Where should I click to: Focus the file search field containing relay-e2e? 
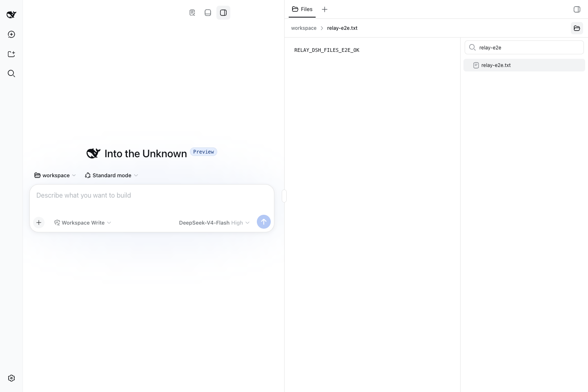coord(524,47)
